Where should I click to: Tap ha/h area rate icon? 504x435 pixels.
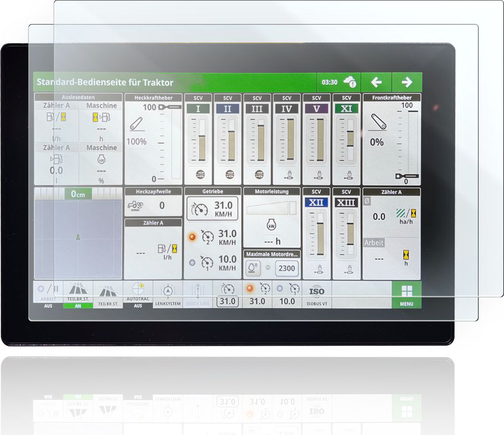406,213
